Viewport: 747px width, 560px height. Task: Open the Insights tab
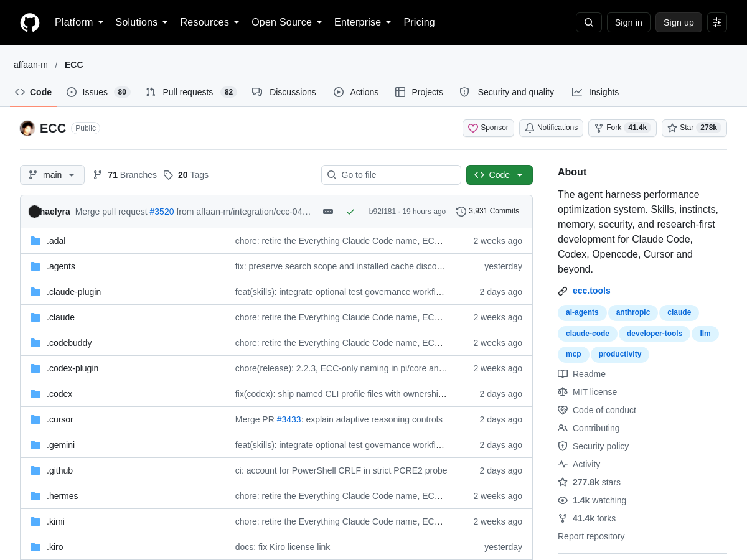596,92
